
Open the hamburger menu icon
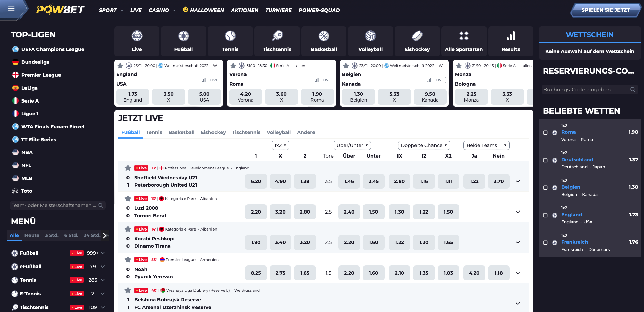pos(11,9)
